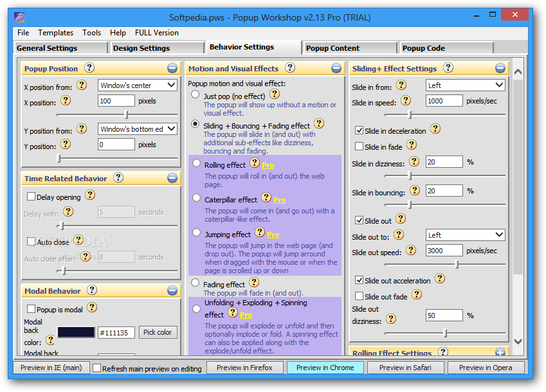This screenshot has width=546, height=392.
Task: Open the Slide in from dropdown
Action: pyautogui.click(x=465, y=85)
